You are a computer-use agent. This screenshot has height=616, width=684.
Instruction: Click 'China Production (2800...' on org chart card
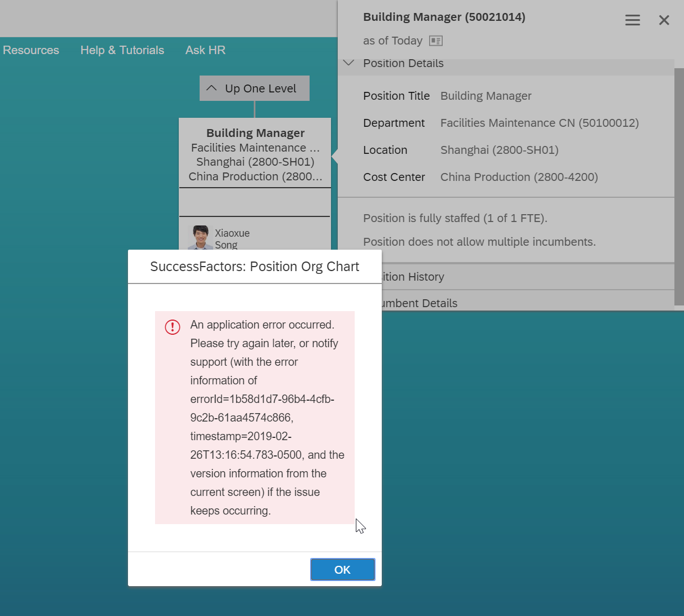point(255,176)
